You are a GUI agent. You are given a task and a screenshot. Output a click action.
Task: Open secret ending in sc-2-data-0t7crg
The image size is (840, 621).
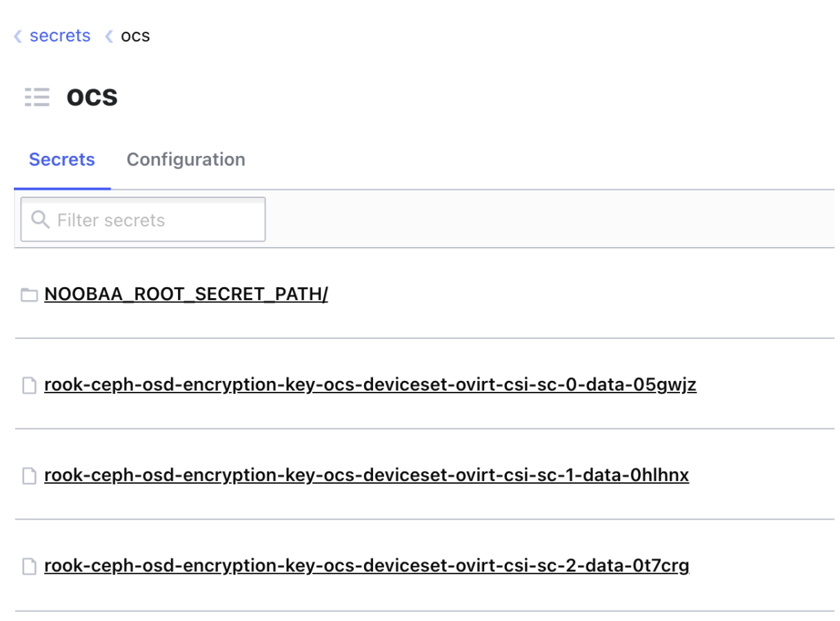click(x=367, y=566)
